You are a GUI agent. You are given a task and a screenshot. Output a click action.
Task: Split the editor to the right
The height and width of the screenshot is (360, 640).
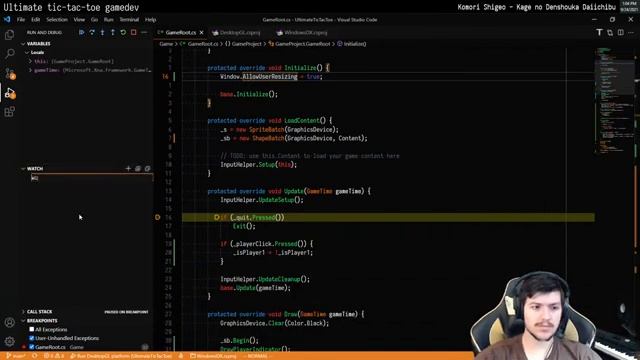coord(620,32)
